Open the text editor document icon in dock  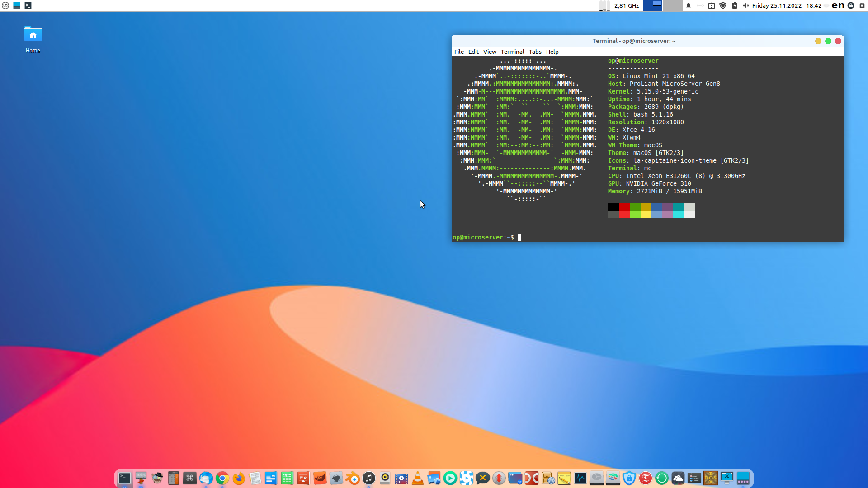pos(255,478)
